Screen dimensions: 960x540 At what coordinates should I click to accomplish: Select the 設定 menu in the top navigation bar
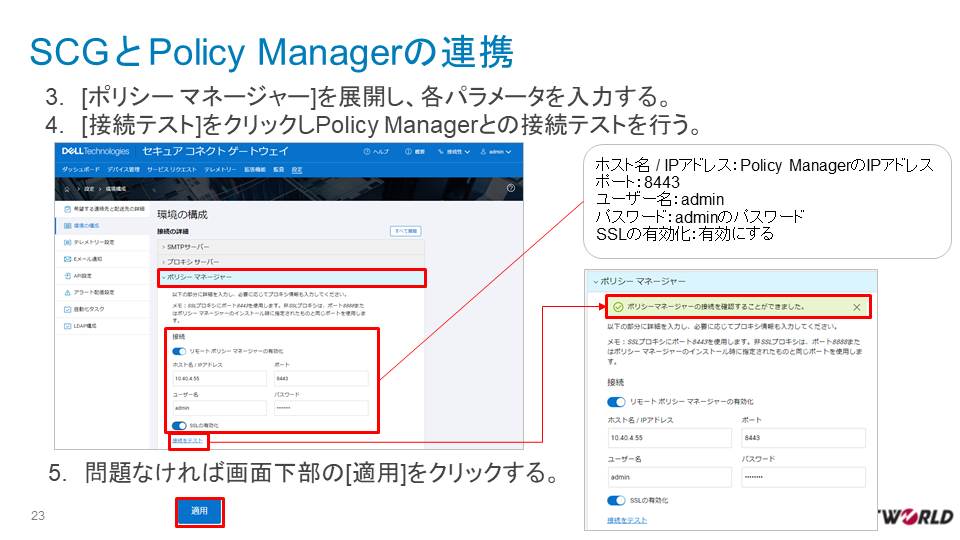click(x=297, y=170)
